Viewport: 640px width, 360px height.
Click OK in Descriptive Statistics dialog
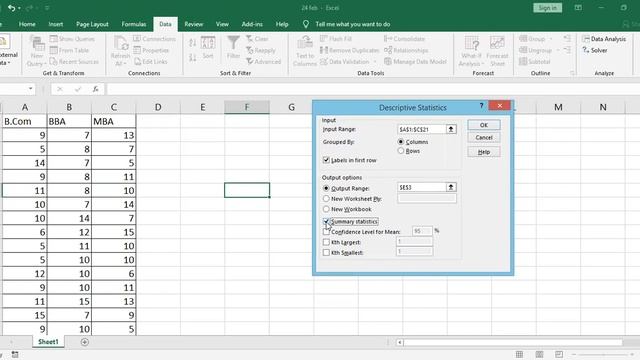click(x=484, y=125)
